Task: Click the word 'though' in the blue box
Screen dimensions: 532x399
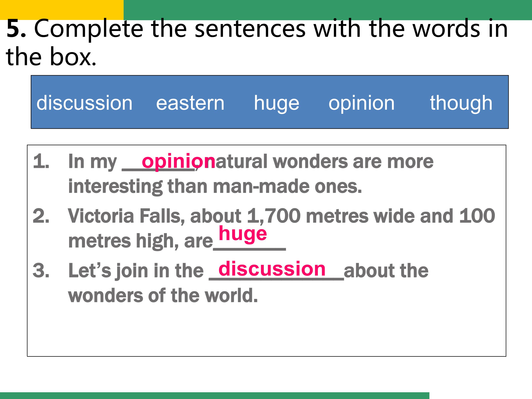Action: [x=461, y=103]
